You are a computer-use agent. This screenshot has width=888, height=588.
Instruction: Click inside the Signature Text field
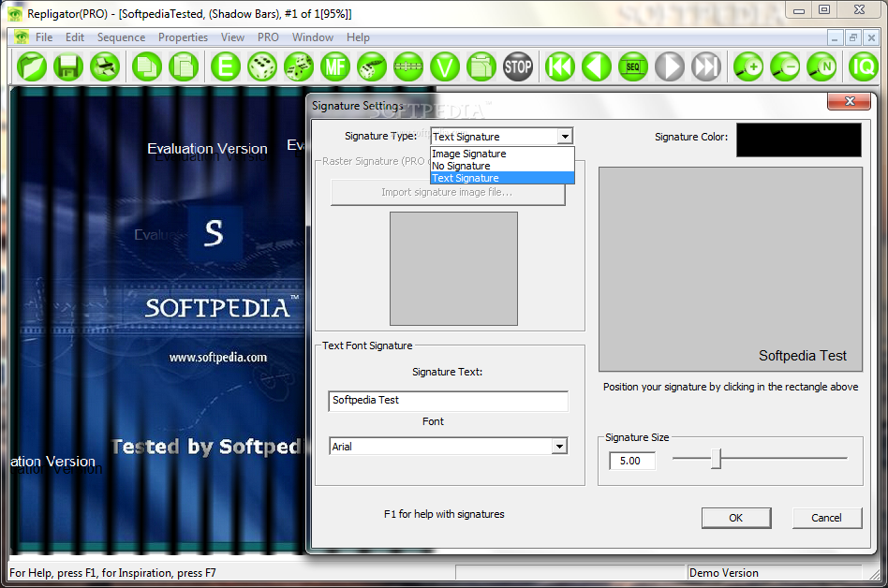(x=448, y=401)
